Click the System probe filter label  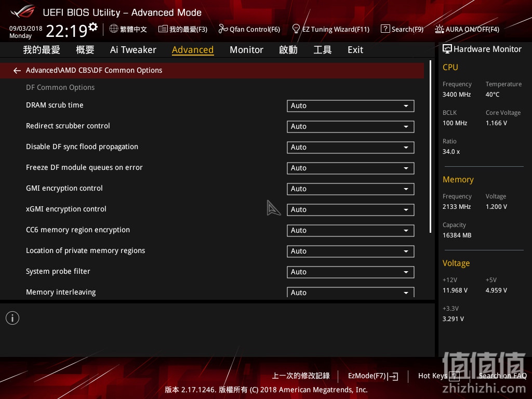[x=58, y=271]
